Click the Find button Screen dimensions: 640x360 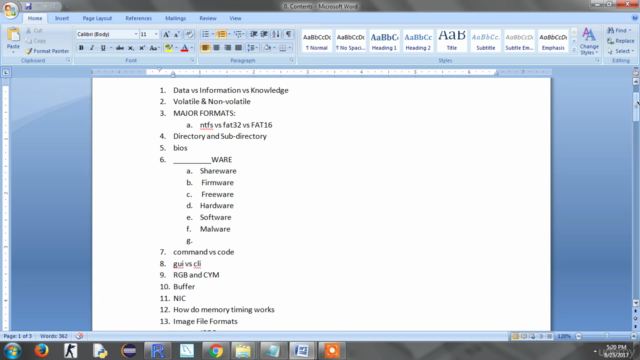pyautogui.click(x=619, y=30)
